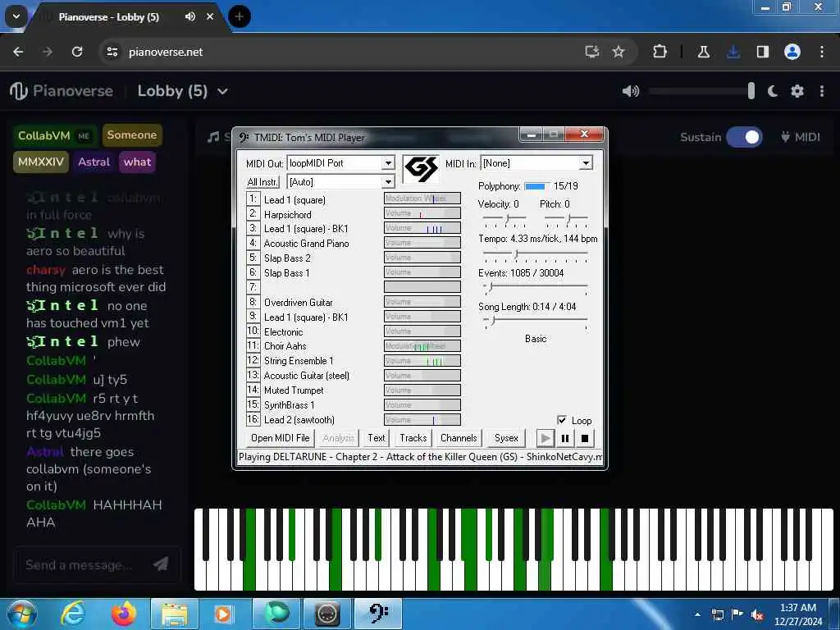
Task: Open Windows Explorer folder in taskbar
Action: [175, 614]
